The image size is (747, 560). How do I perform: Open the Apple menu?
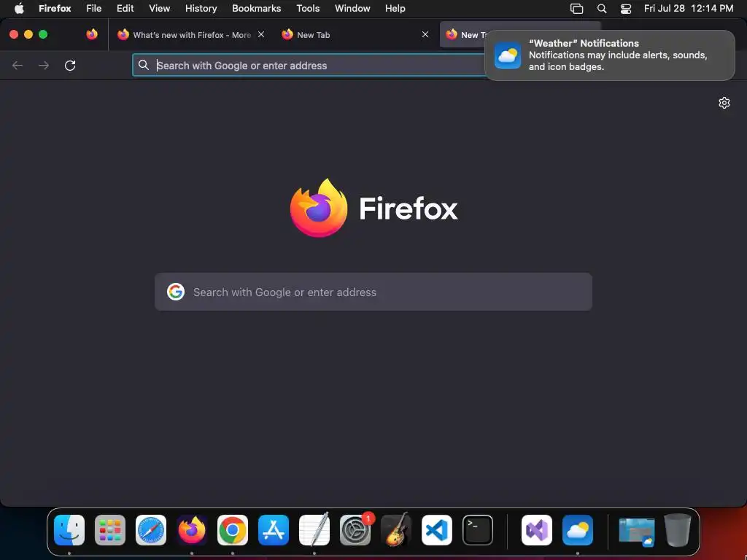pos(19,9)
